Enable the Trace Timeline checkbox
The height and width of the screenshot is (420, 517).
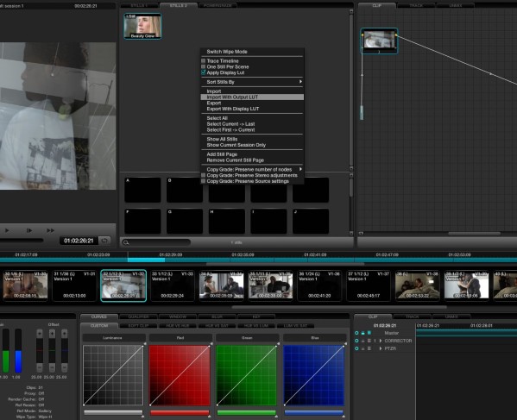(204, 61)
